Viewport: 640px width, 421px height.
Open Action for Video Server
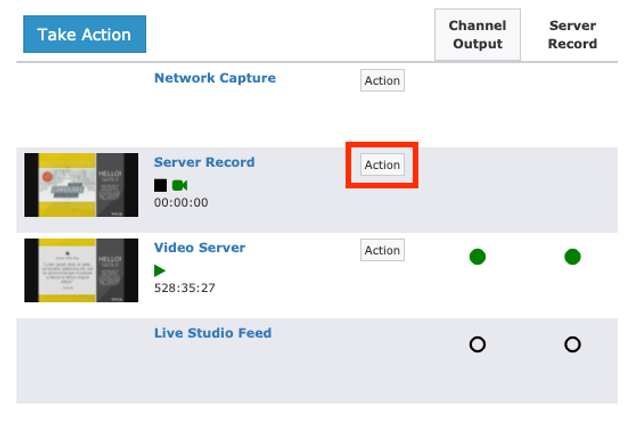click(x=382, y=250)
